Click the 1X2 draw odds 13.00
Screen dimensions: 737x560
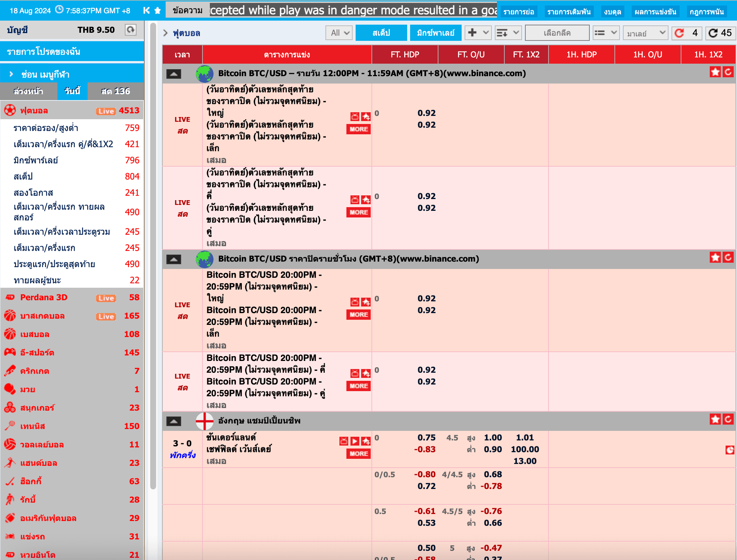coord(525,461)
